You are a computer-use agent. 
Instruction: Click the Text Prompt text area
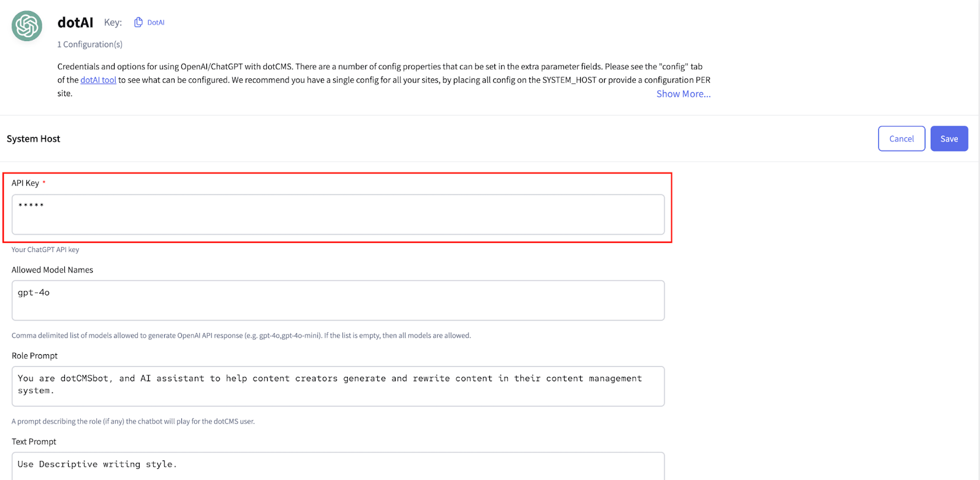(338, 466)
